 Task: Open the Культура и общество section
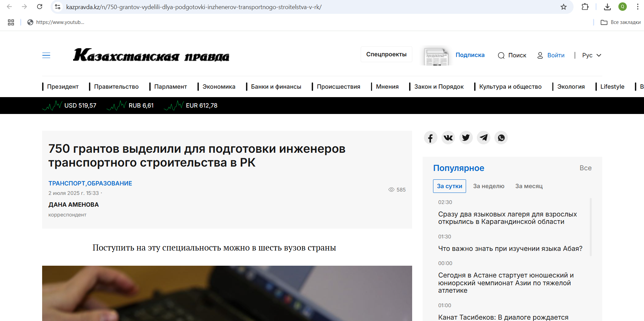click(510, 87)
